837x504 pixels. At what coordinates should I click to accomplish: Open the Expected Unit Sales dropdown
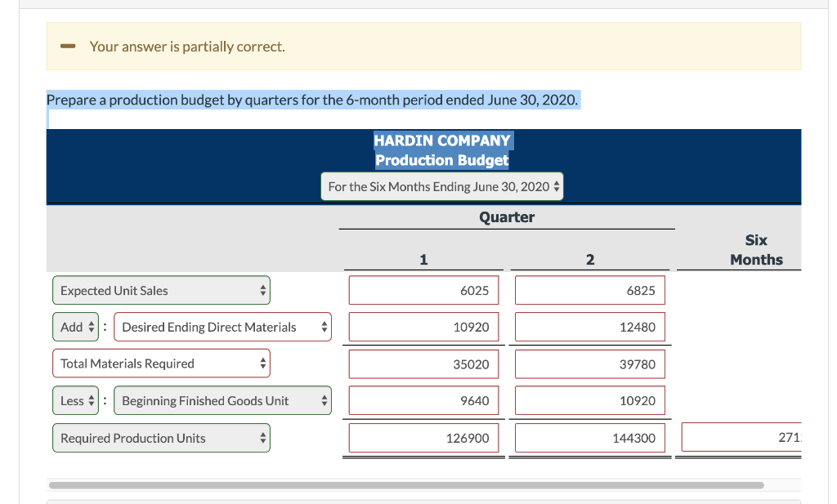tap(161, 290)
